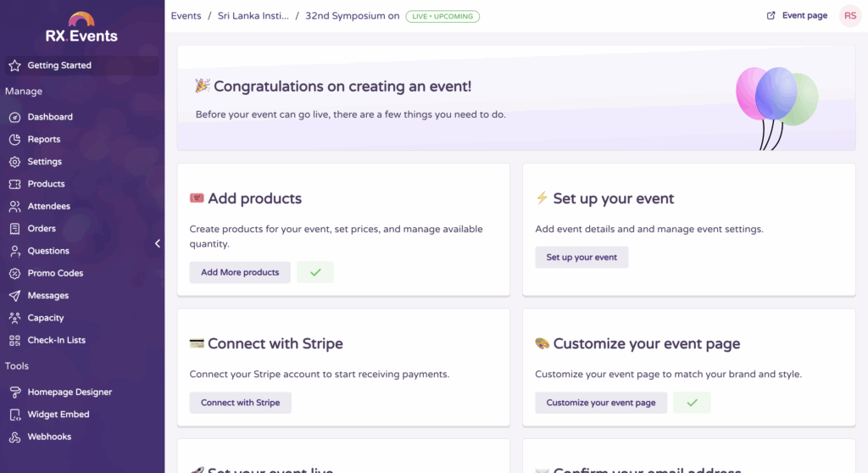Select Attendees in the sidebar menu

(x=48, y=206)
